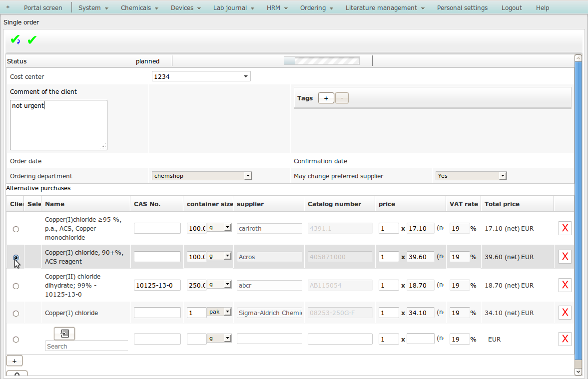588x379 pixels.
Task: Click the red X on the empty row
Action: (x=565, y=339)
